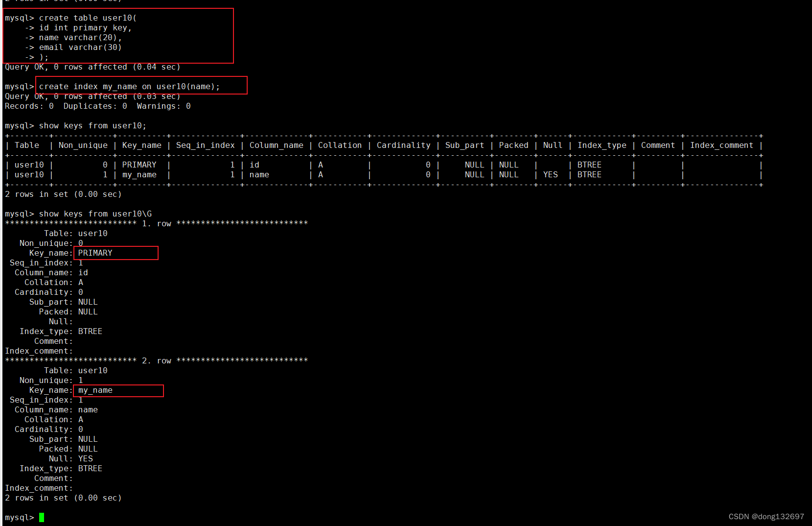Image resolution: width=812 pixels, height=526 pixels.
Task: Click the 'Non_unique' column header
Action: (x=83, y=145)
